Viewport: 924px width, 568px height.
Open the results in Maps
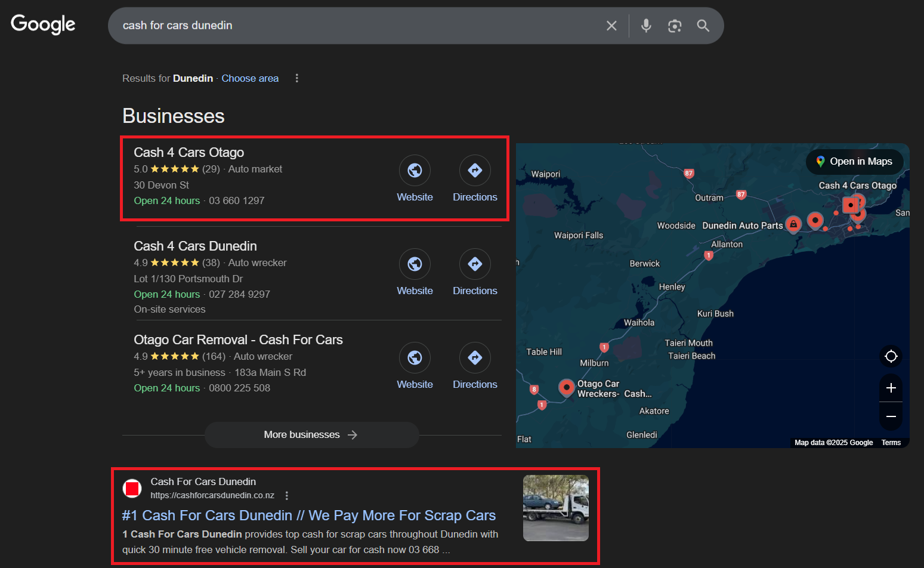click(x=854, y=162)
